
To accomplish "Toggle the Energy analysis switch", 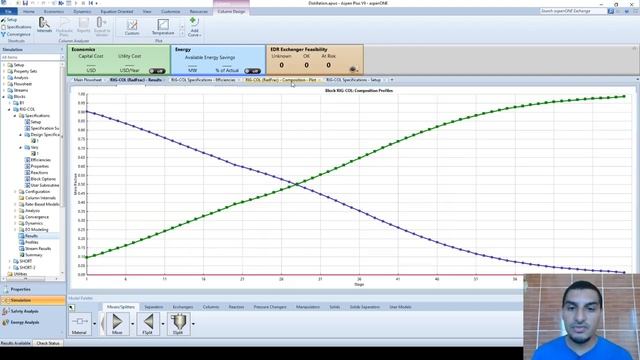I will (x=252, y=71).
